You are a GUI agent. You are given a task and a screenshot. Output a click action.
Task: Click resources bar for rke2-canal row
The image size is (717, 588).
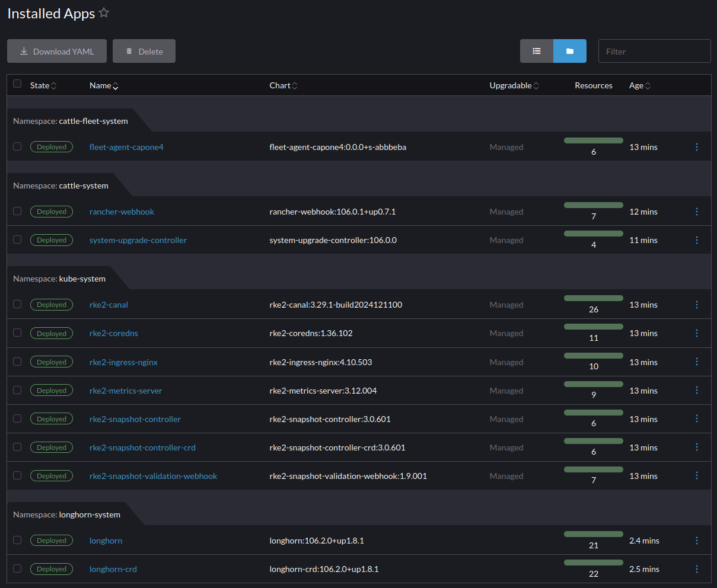594,298
